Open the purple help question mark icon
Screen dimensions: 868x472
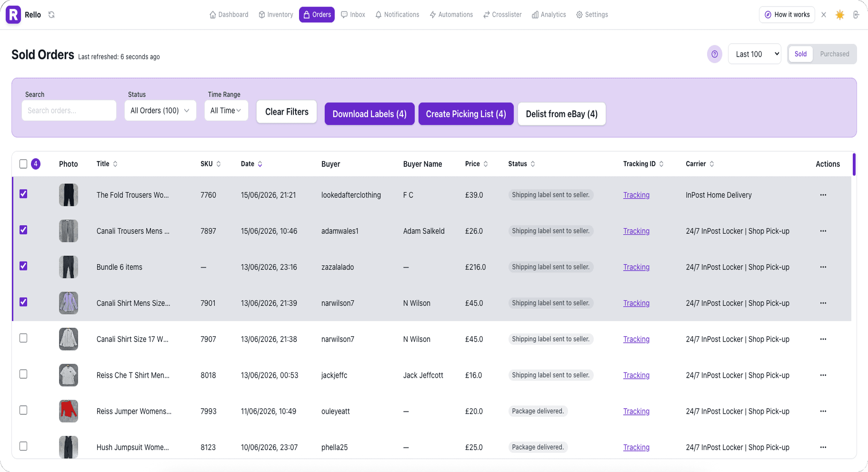pyautogui.click(x=715, y=54)
